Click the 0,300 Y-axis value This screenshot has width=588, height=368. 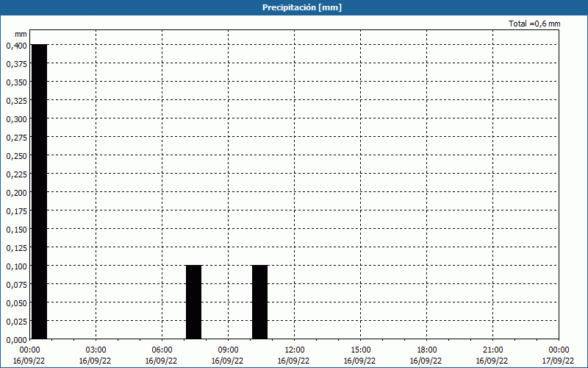16,119
